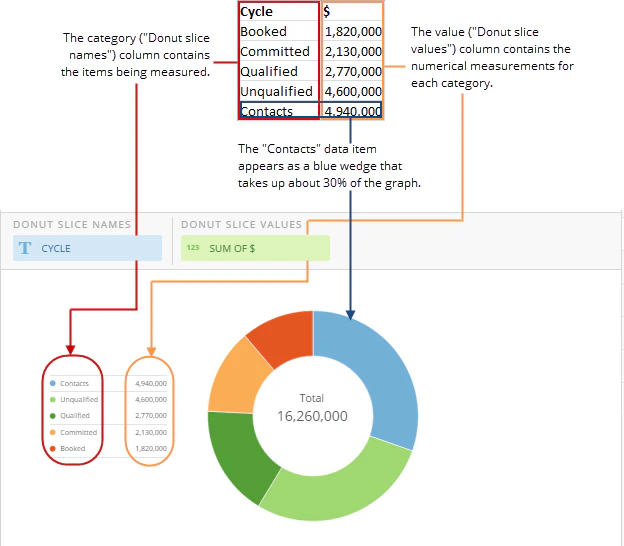Click the $ header cell in table
The image size is (624, 546).
pyautogui.click(x=352, y=12)
